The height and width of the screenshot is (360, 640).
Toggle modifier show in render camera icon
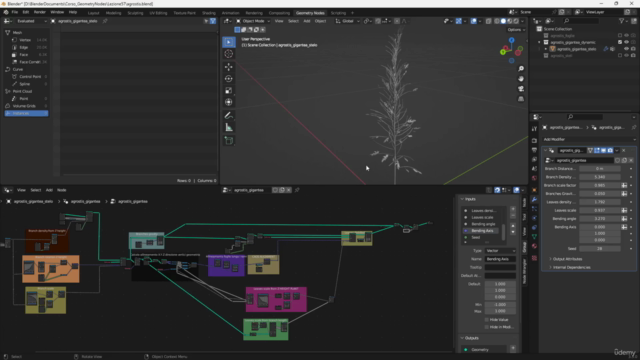coord(610,150)
